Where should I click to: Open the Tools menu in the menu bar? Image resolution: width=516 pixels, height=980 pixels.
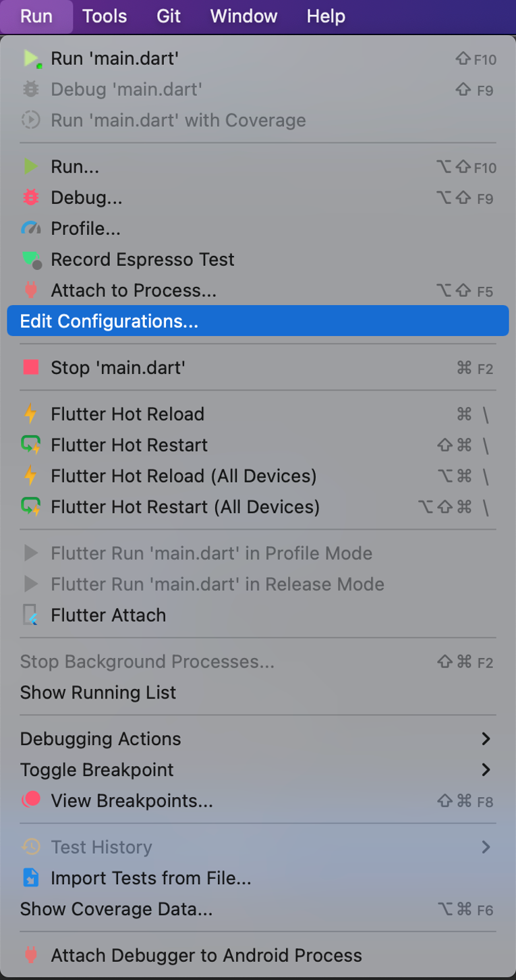point(105,16)
